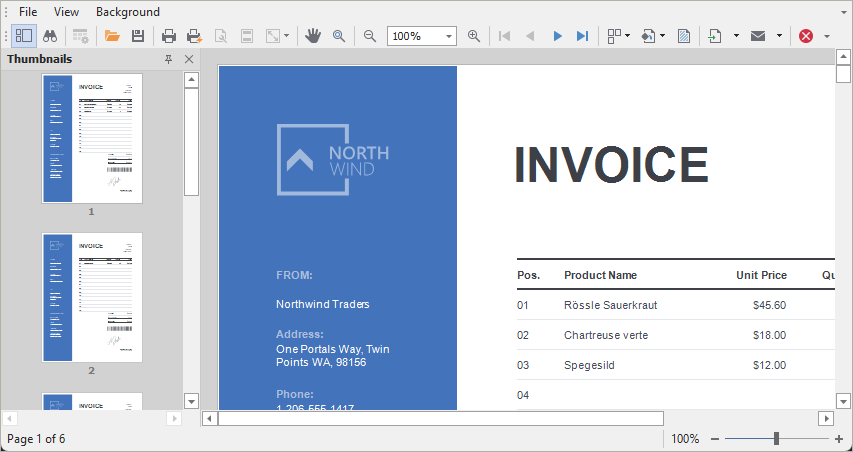Click document vertical scroll up arrow

click(843, 57)
